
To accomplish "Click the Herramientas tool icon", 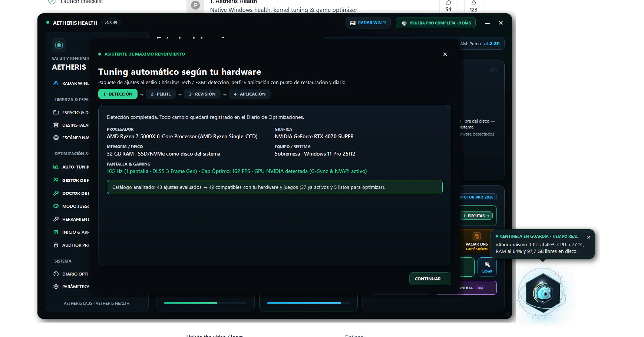I will pyautogui.click(x=56, y=219).
